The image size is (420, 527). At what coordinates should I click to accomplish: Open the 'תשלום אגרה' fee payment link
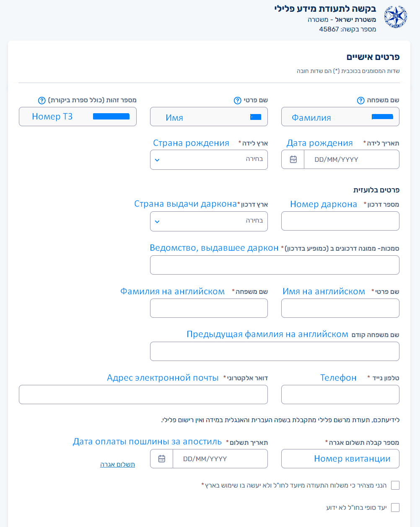(x=117, y=465)
